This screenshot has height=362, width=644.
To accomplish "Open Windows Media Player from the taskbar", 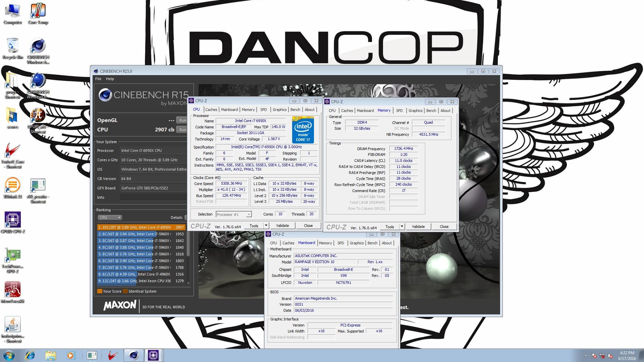I will pyautogui.click(x=70, y=355).
